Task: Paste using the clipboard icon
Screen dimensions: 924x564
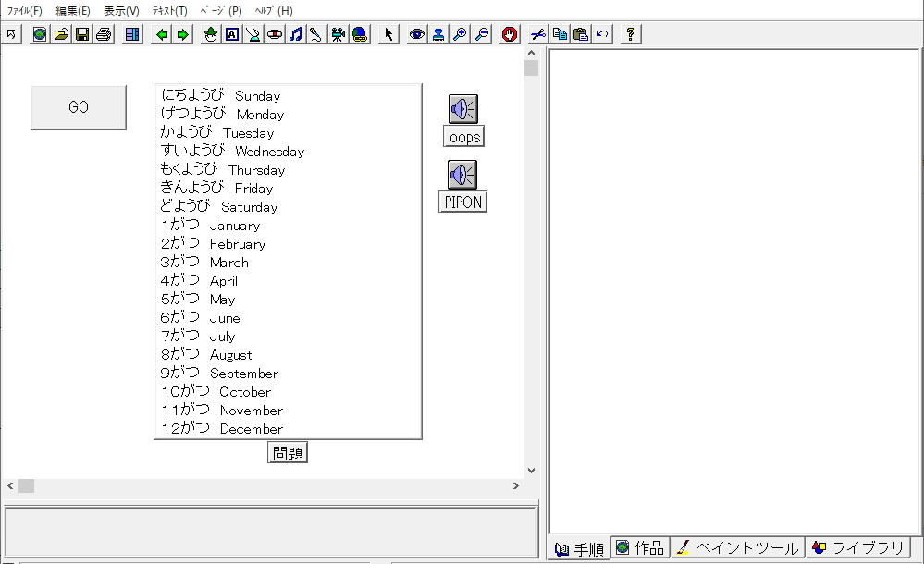Action: [581, 34]
